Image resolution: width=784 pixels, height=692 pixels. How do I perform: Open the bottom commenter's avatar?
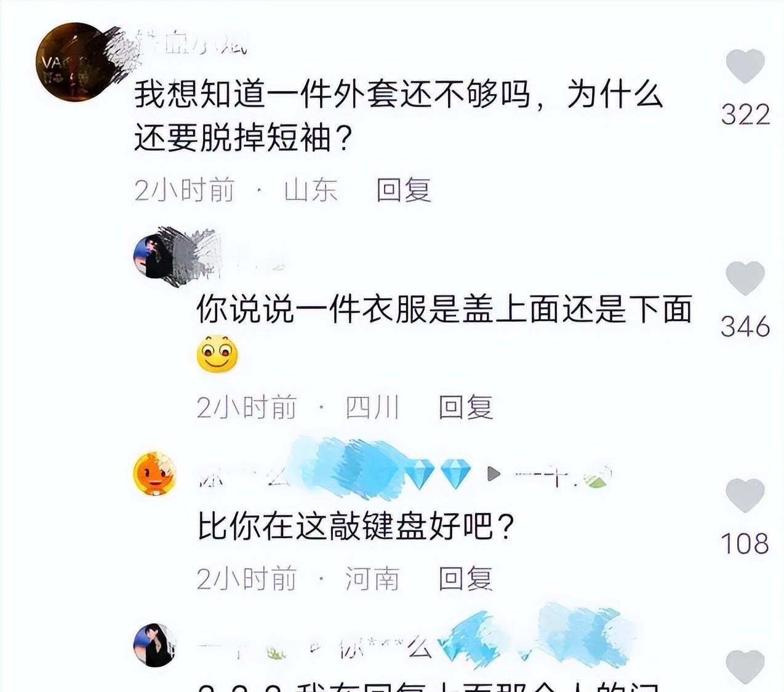pos(155,645)
